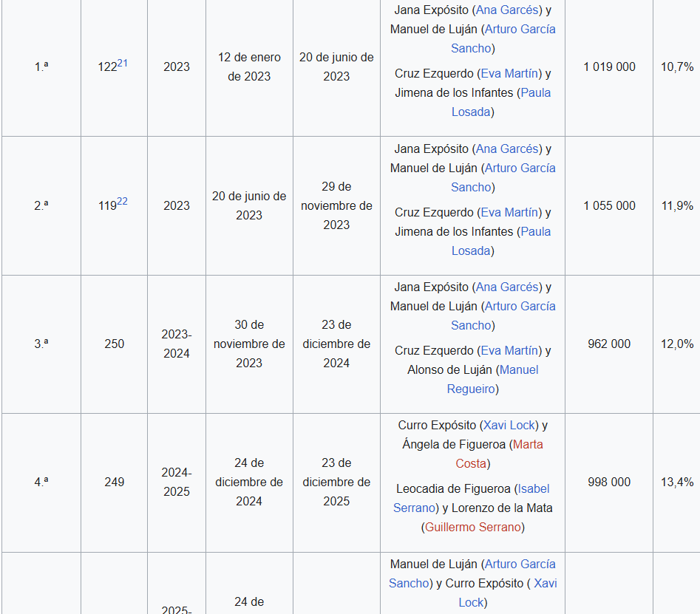Viewport: 700px width, 614px height.
Task: Open Ana Garcés link in season 1 row
Action: pyautogui.click(x=507, y=10)
